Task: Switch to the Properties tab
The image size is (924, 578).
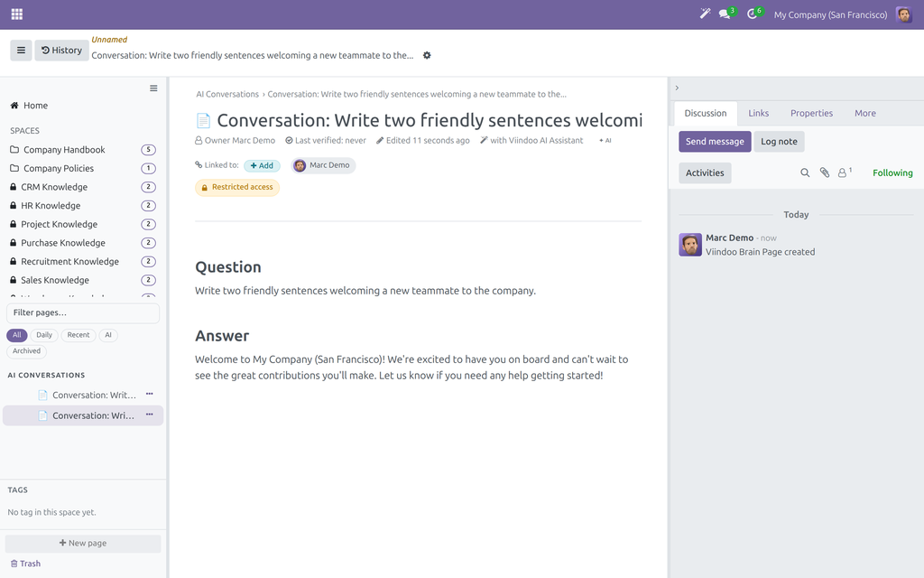Action: [811, 113]
